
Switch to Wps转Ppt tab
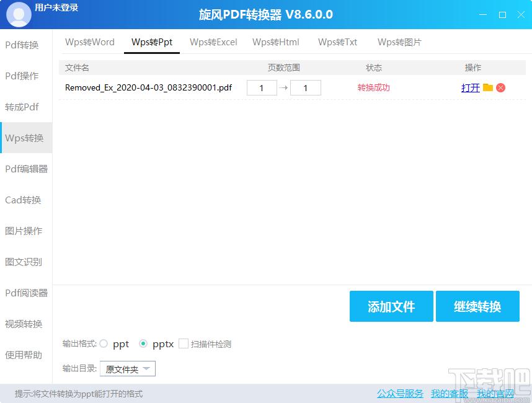pos(152,42)
